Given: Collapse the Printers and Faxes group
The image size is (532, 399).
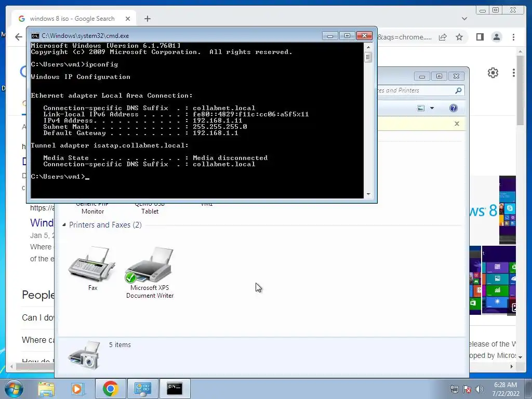Looking at the screenshot, I should point(64,224).
